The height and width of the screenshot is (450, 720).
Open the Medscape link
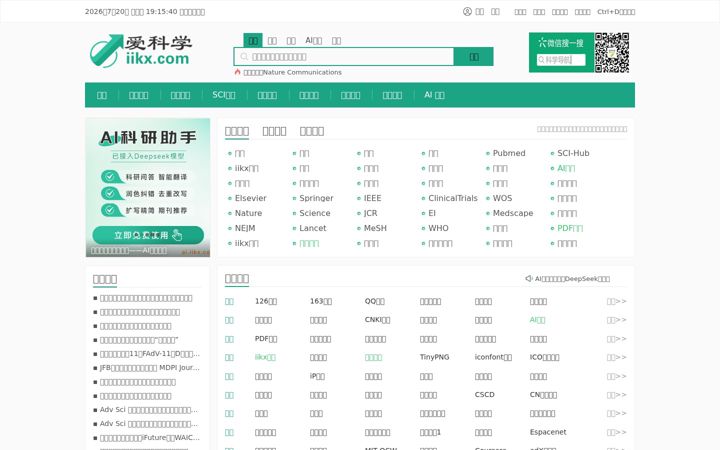coord(513,213)
